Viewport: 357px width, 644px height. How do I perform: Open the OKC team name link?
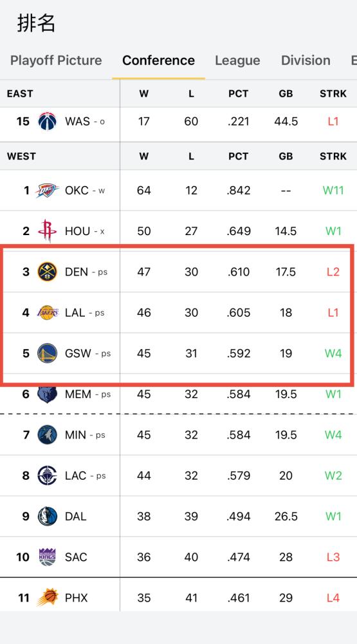click(77, 191)
